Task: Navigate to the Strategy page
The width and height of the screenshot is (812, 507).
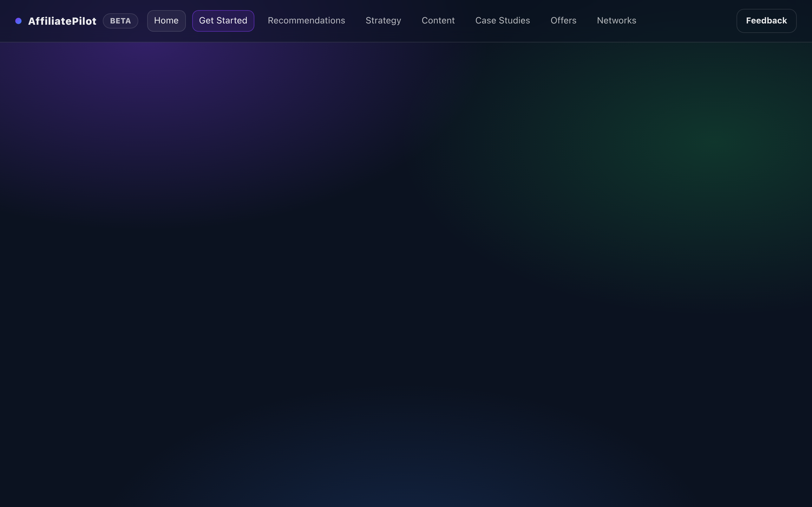Action: (x=383, y=21)
